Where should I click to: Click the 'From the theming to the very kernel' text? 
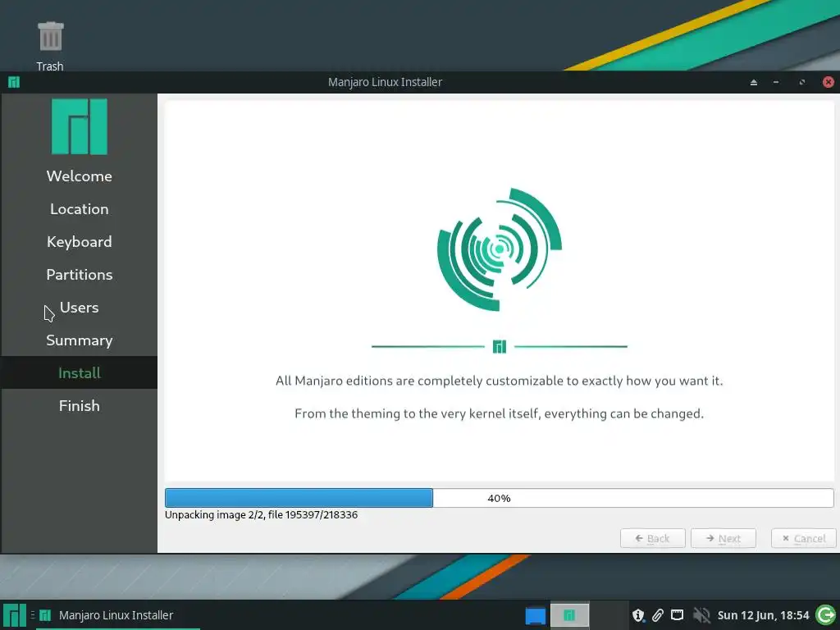500,413
